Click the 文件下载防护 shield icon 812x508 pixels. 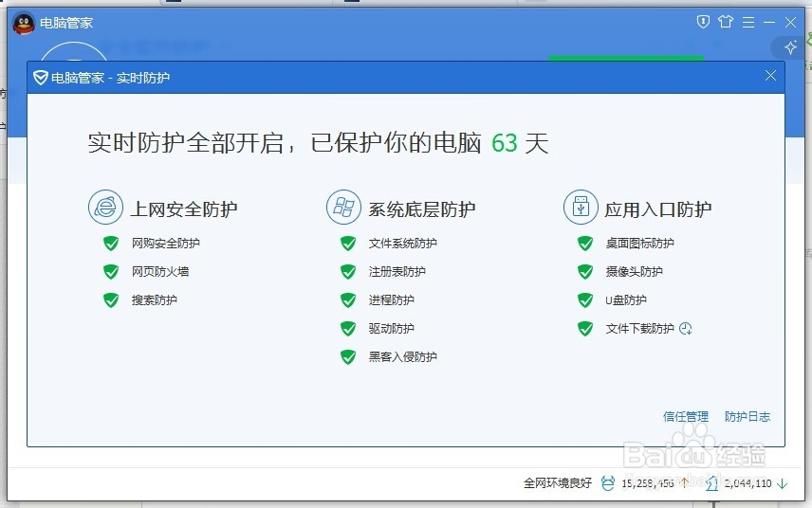585,329
